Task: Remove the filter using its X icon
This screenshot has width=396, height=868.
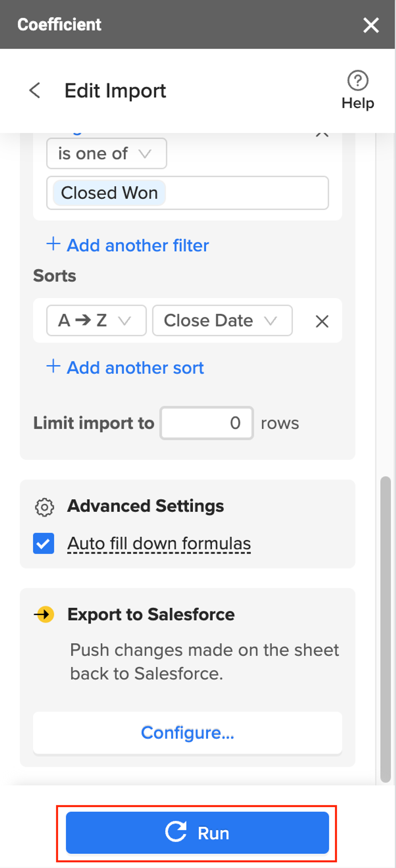Action: click(x=322, y=135)
